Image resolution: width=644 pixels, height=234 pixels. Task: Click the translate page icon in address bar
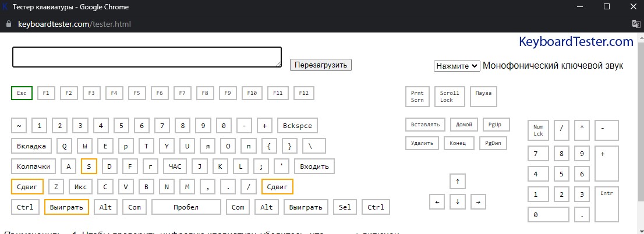pos(636,24)
